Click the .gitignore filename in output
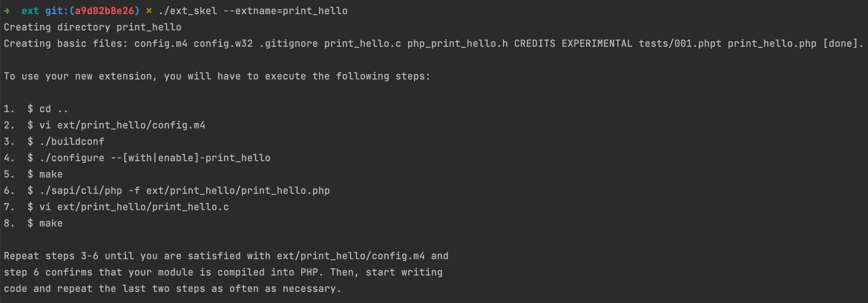Image resolution: width=868 pixels, height=303 pixels. [288, 43]
